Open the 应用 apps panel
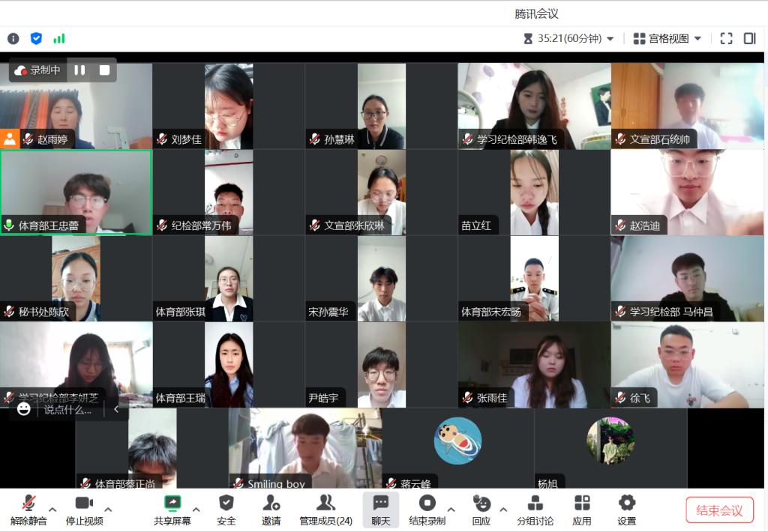This screenshot has height=532, width=768. 582,510
